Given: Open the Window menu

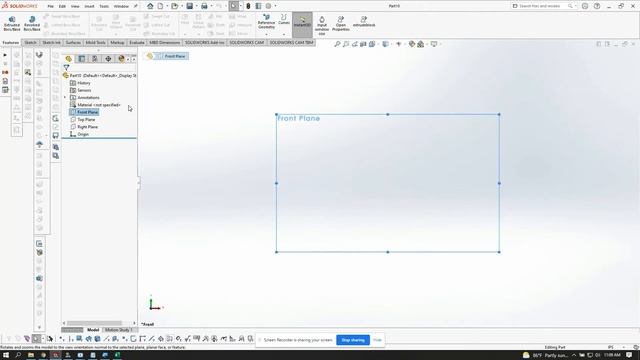Looking at the screenshot, I should pos(121,7).
